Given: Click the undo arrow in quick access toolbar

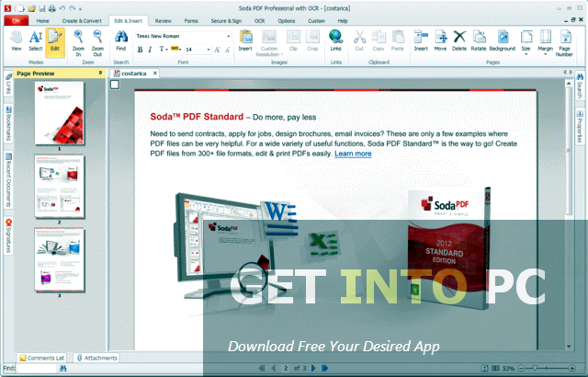Looking at the screenshot, I should click(62, 8).
